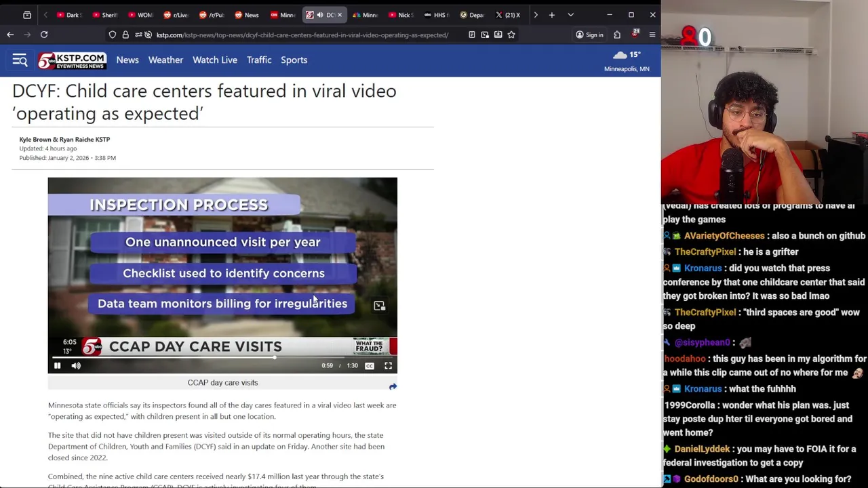Image resolution: width=868 pixels, height=488 pixels.
Task: Share the video via the blue arrow icon
Action: click(393, 386)
